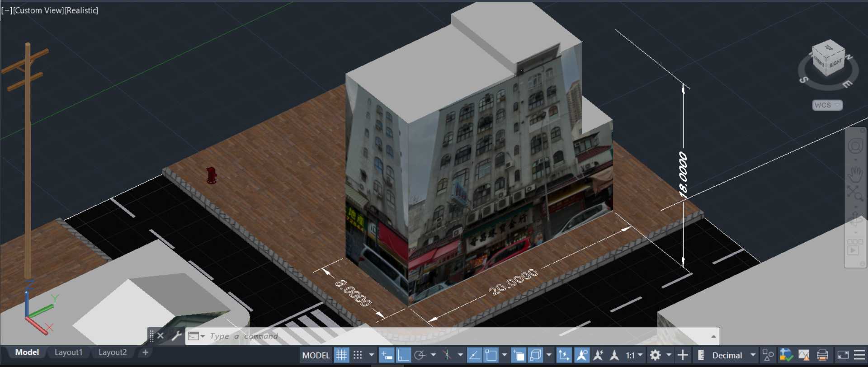This screenshot has height=367, width=868.
Task: Click FRONT face of the ViewCube
Action: (820, 61)
